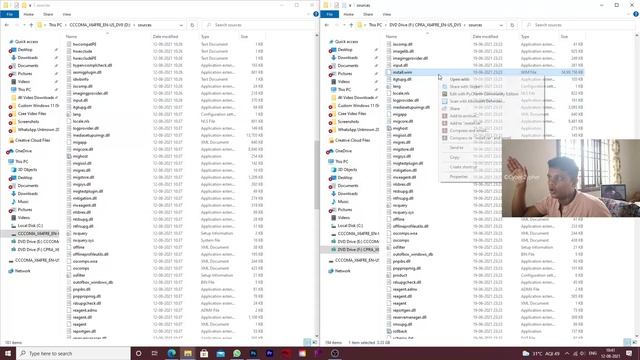Open the View tab in right window
Screen dimensions: 640x360
(387, 14)
